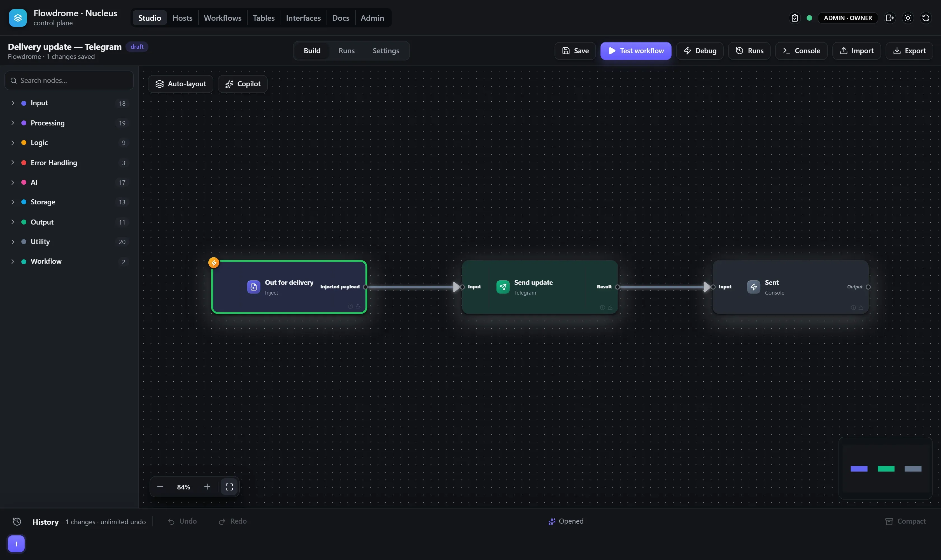Switch to the Settings tab

pyautogui.click(x=385, y=51)
